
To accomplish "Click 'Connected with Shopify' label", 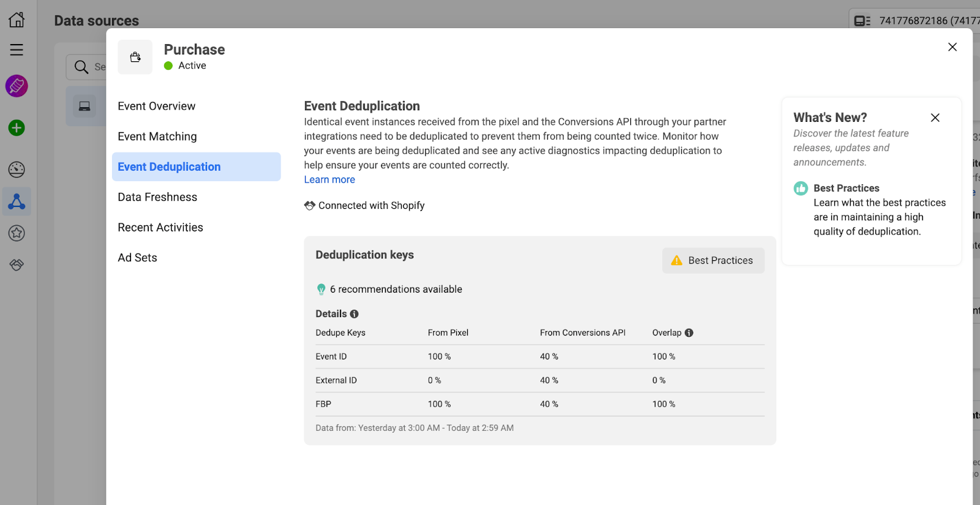I will pos(371,206).
